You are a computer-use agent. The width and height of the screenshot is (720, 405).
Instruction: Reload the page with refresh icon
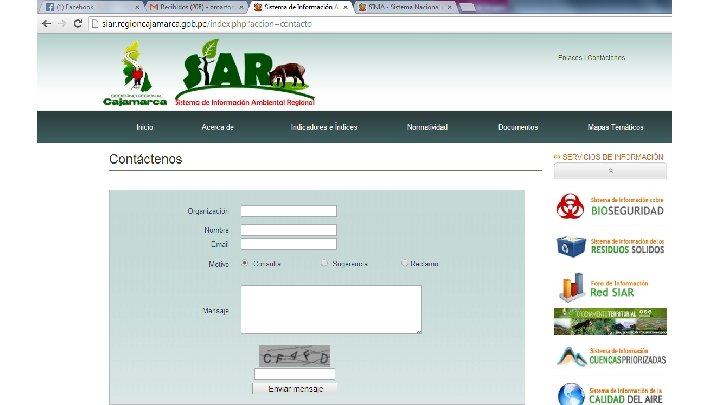(x=78, y=24)
